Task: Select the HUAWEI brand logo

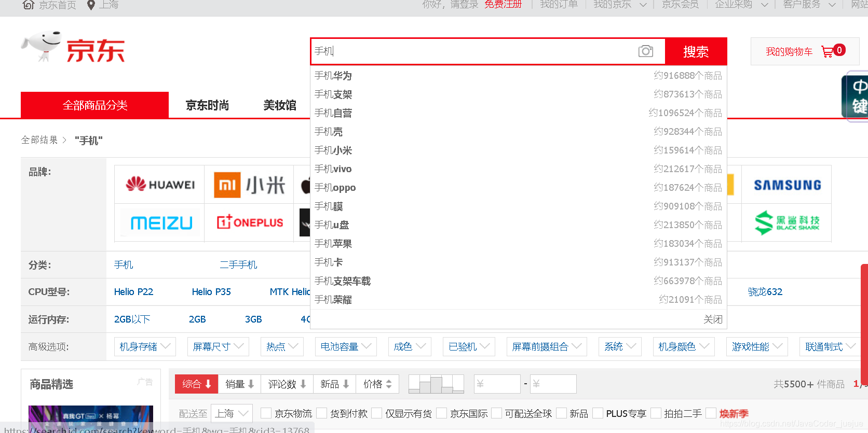Action: pyautogui.click(x=160, y=184)
